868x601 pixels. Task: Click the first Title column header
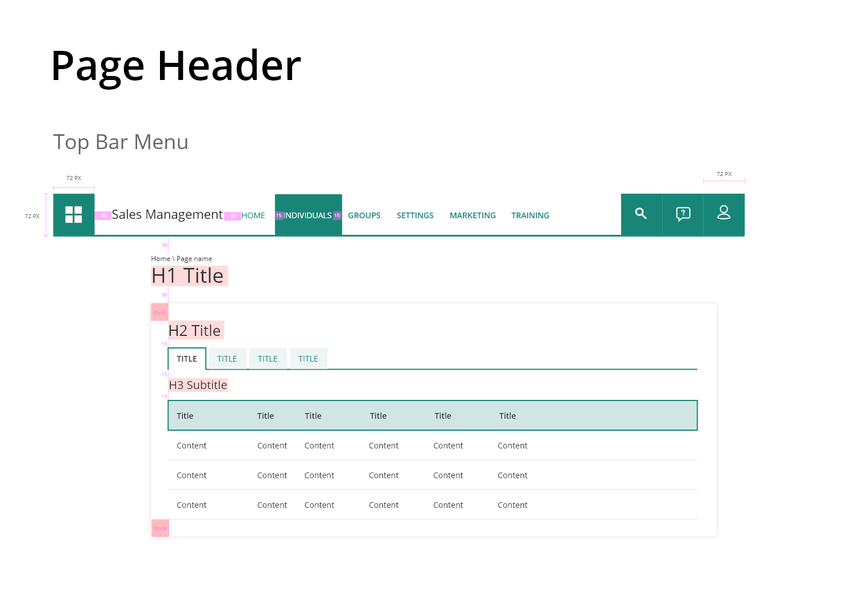[185, 416]
